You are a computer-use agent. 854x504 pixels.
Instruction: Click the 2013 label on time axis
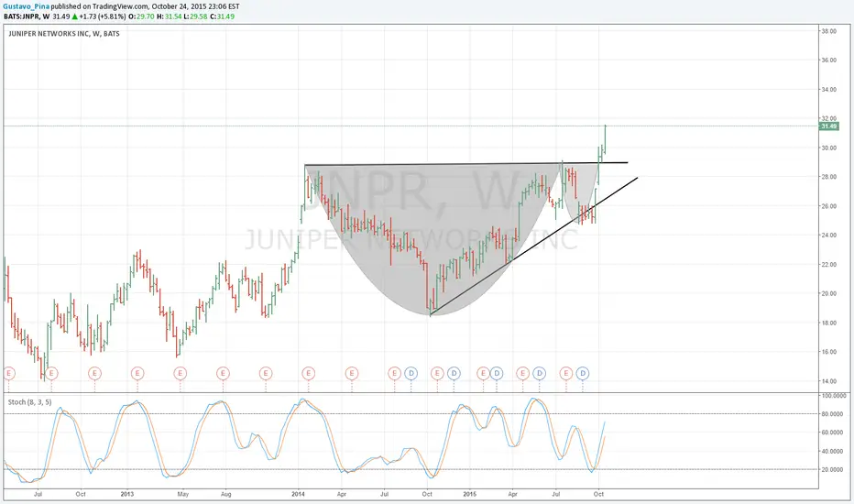(x=126, y=494)
